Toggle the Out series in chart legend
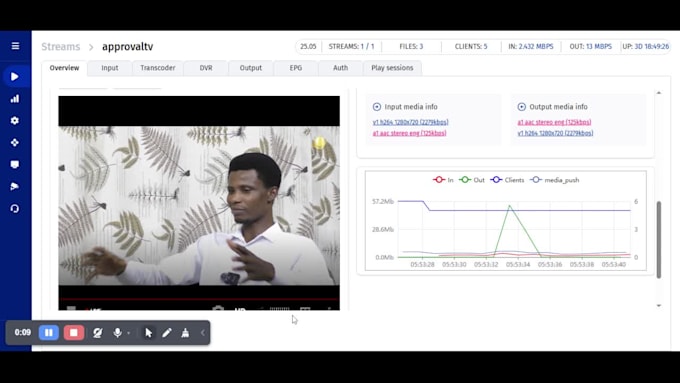 click(x=472, y=180)
